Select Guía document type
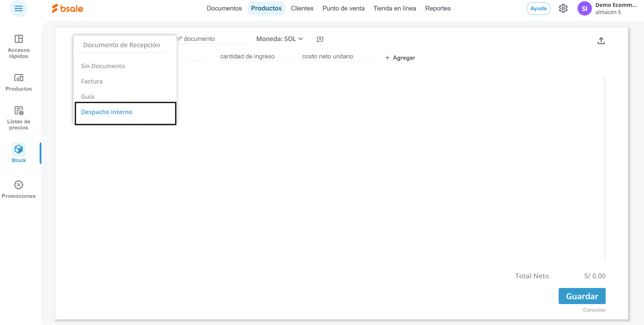Viewport: 644px width, 325px height. (x=88, y=97)
